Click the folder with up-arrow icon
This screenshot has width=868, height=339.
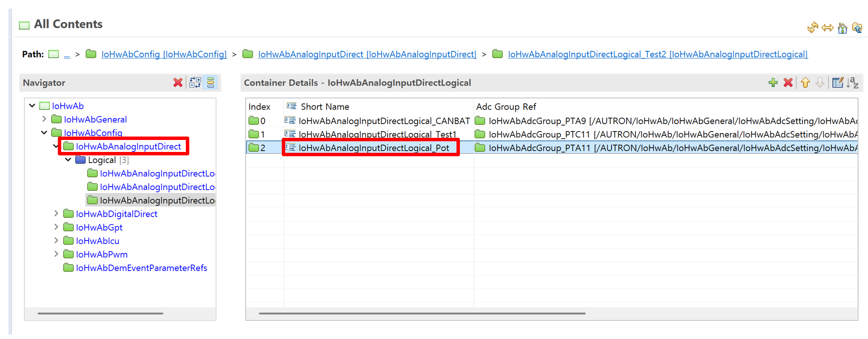coord(857,28)
